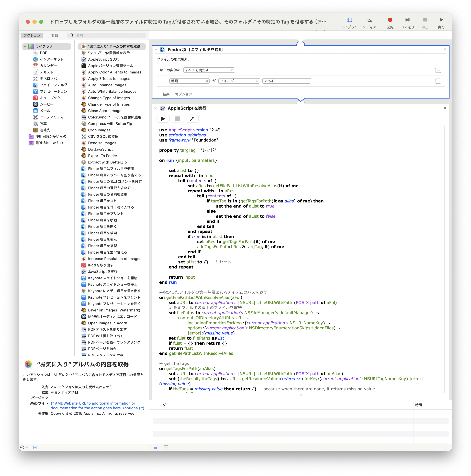471x476 pixels.
Task: Open the オプション tab in Finder filter
Action: (183, 94)
